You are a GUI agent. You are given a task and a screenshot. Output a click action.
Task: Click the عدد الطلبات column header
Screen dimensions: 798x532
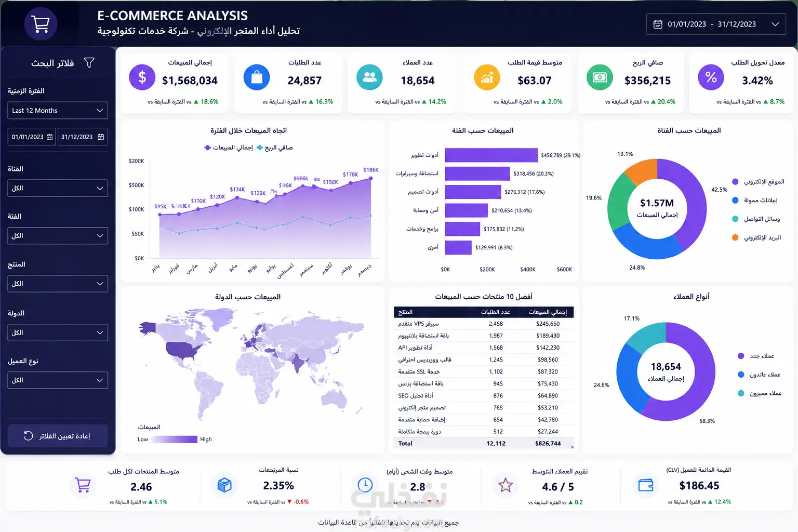tap(495, 312)
